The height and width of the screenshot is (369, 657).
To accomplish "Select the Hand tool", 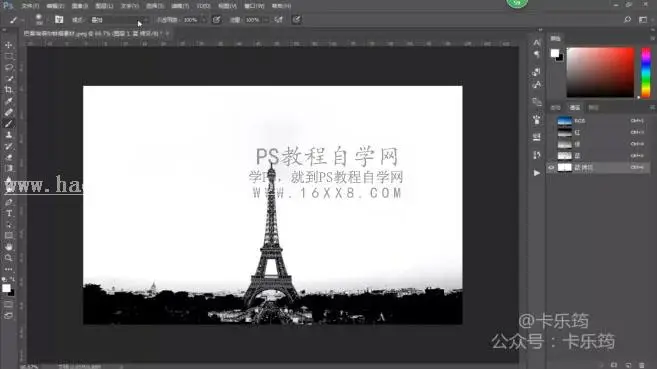I will pos(8,247).
